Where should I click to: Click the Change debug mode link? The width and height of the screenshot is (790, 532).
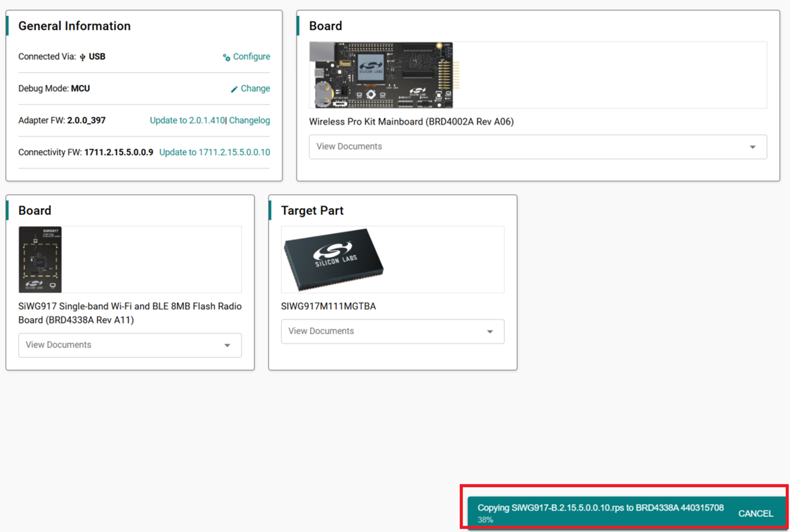pos(255,89)
